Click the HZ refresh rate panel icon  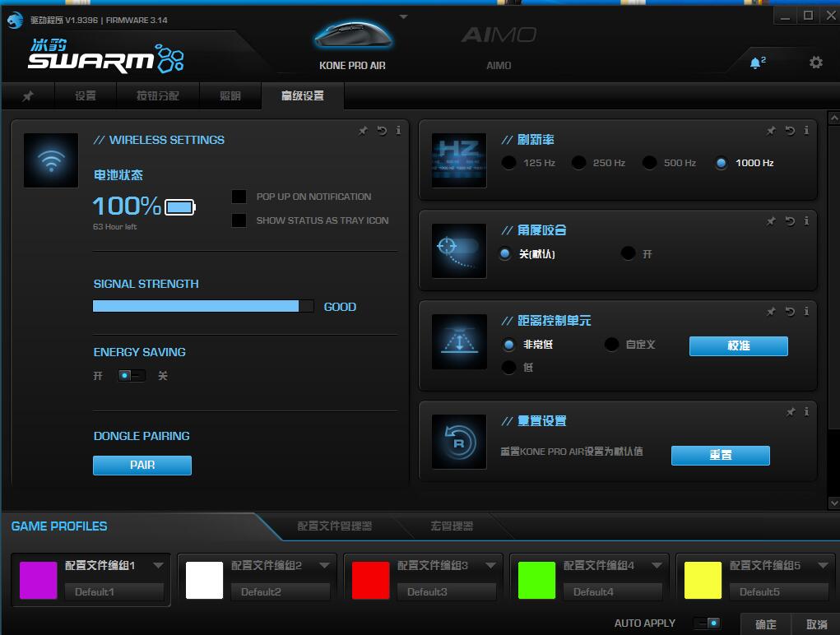pyautogui.click(x=458, y=160)
